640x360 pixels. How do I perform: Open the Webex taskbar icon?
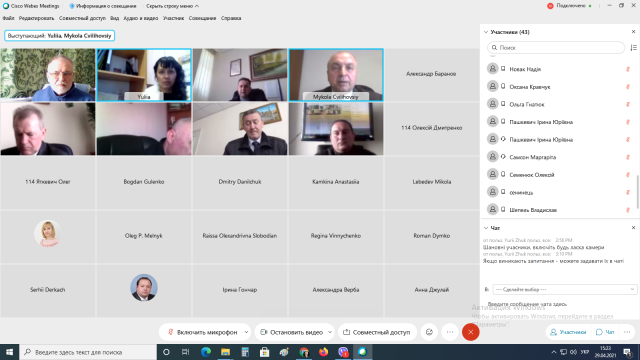[362, 352]
